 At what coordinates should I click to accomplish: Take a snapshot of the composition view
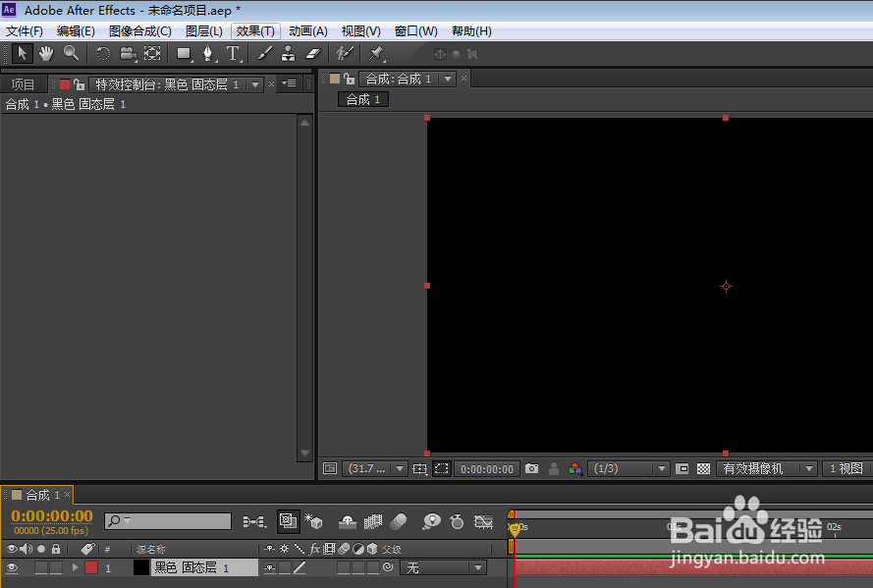point(531,468)
